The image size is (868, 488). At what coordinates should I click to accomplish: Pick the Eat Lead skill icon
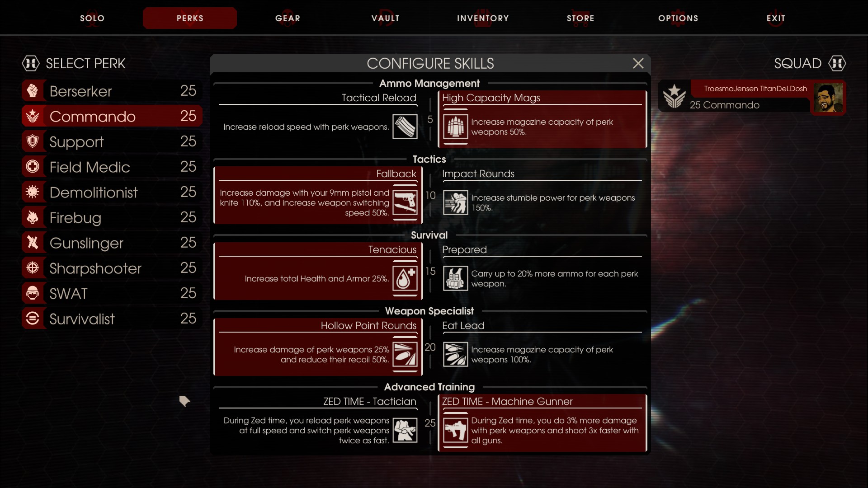click(x=455, y=354)
